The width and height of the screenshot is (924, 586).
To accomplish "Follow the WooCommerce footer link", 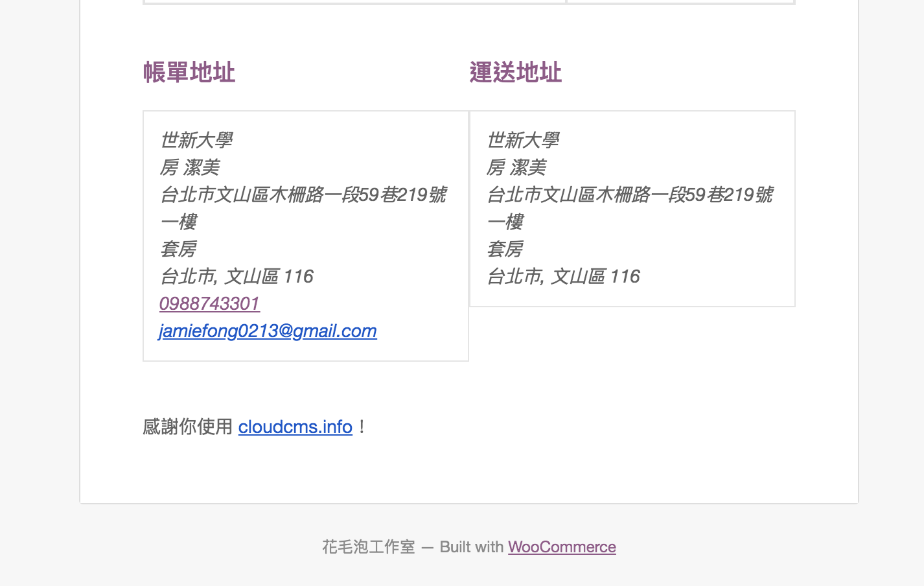I will click(x=561, y=546).
